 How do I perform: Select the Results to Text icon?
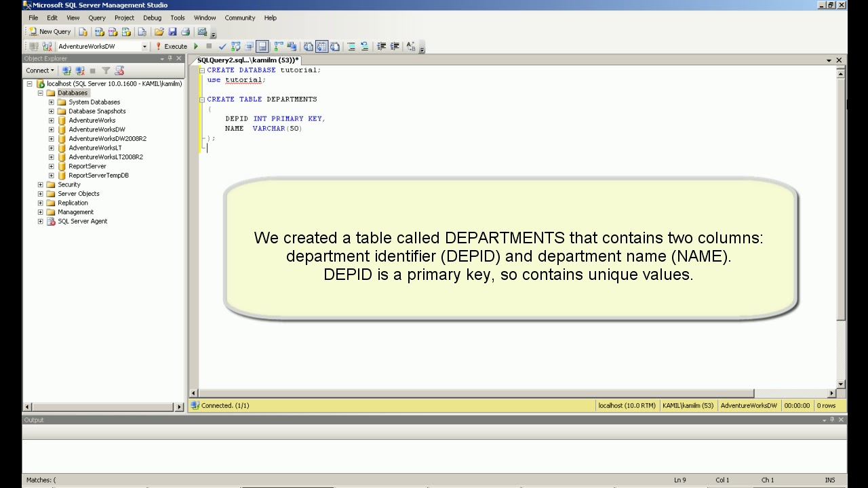[x=309, y=47]
